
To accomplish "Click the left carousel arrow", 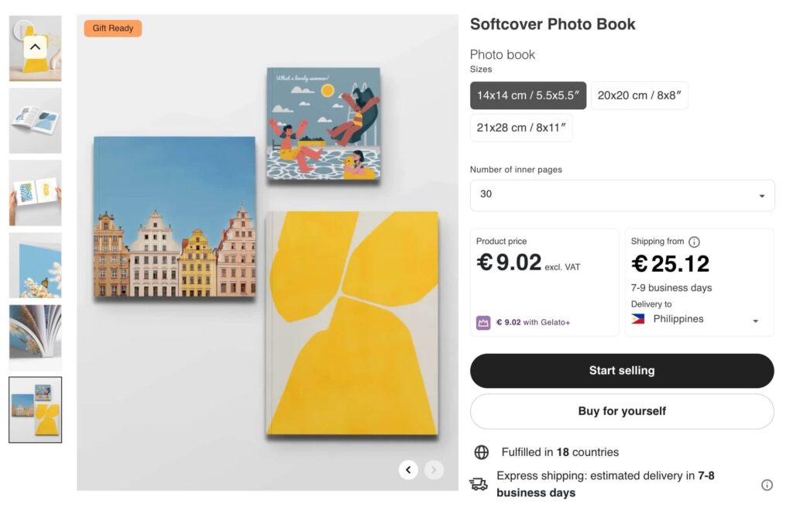I will 408,469.
